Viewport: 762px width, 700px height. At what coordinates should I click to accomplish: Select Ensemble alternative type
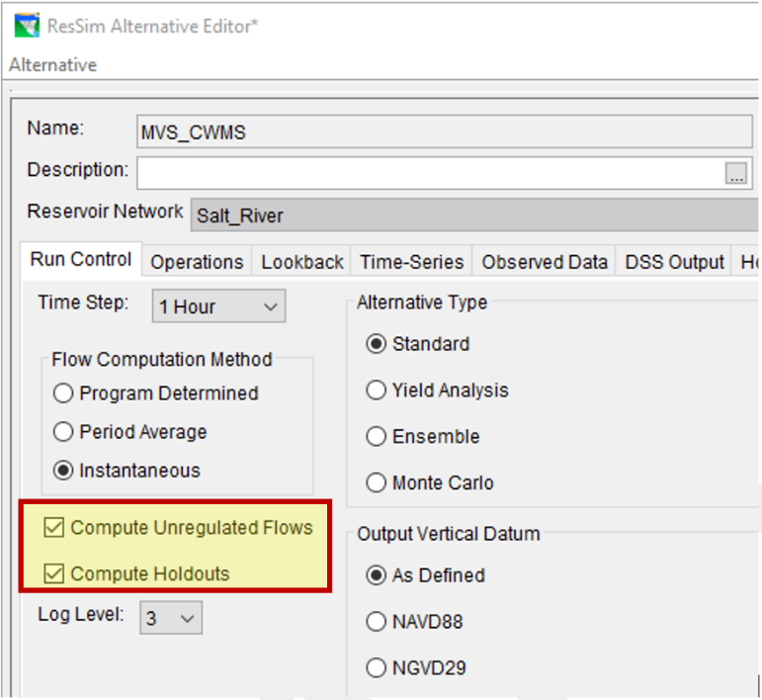376,437
